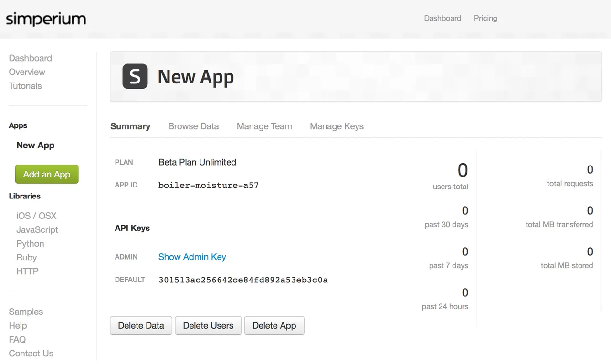This screenshot has height=364, width=611.
Task: Switch to the Manage Keys tab
Action: pyautogui.click(x=337, y=126)
